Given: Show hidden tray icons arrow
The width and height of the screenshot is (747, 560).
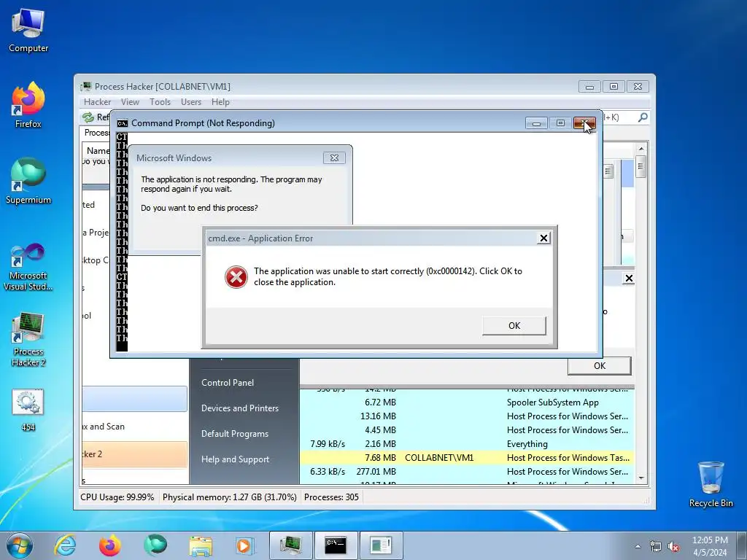Looking at the screenshot, I should tap(638, 546).
